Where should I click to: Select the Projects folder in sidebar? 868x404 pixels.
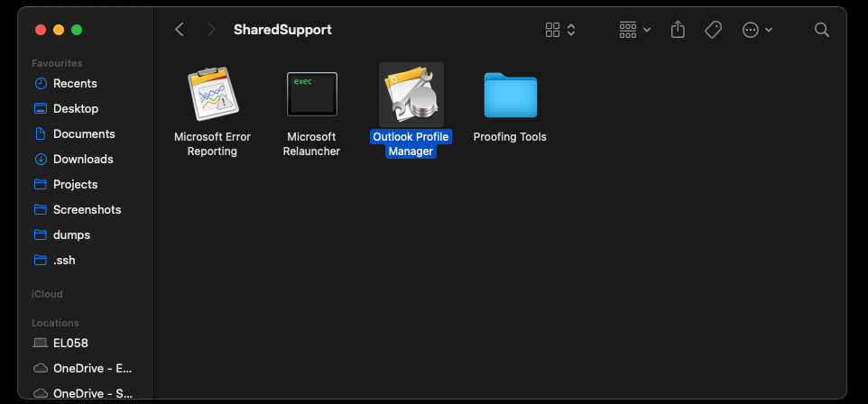75,184
